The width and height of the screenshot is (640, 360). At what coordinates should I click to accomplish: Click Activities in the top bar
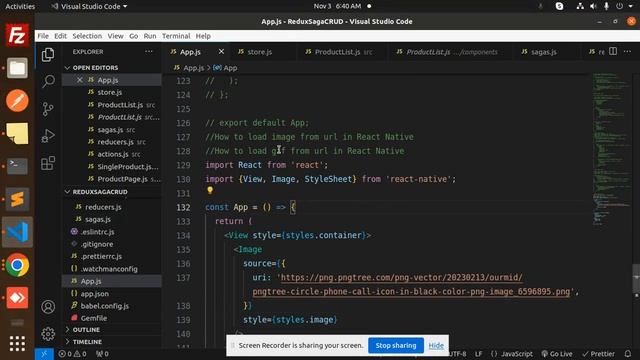20,6
